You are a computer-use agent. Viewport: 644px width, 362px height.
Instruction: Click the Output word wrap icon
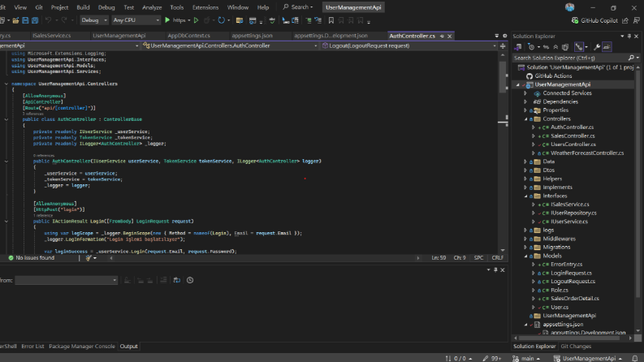pyautogui.click(x=176, y=280)
